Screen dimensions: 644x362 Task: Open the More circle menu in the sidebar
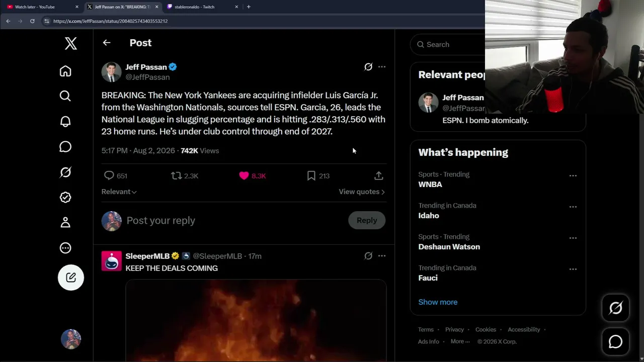(x=65, y=248)
